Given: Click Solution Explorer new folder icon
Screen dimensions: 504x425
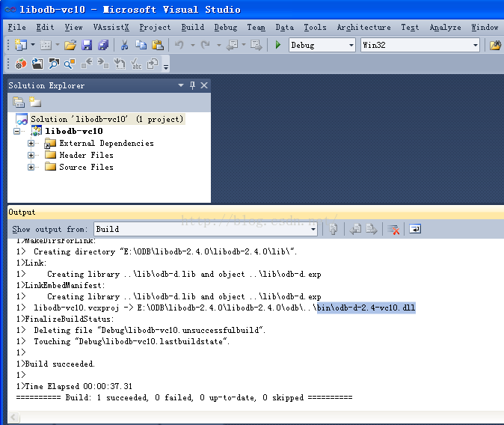Looking at the screenshot, I should coord(35,102).
